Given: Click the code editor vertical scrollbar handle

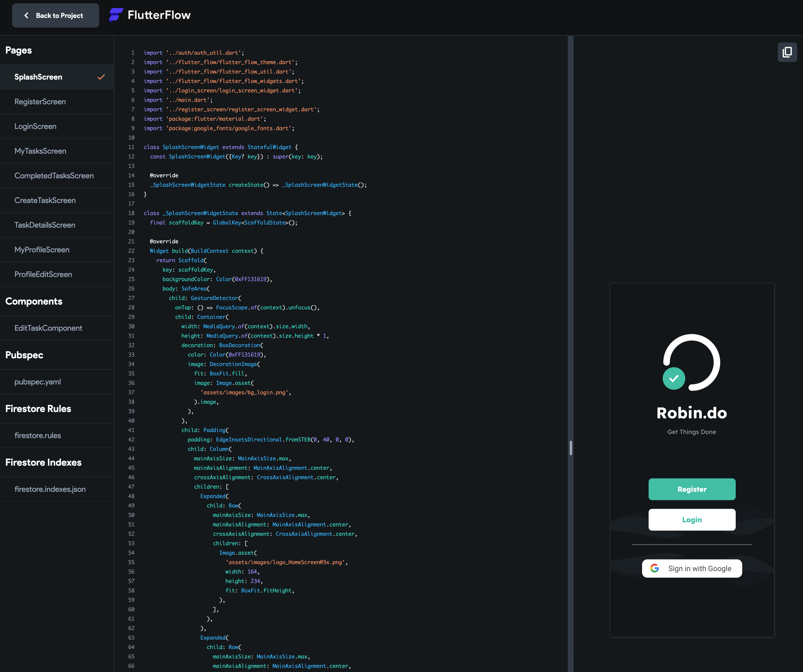Looking at the screenshot, I should 570,448.
